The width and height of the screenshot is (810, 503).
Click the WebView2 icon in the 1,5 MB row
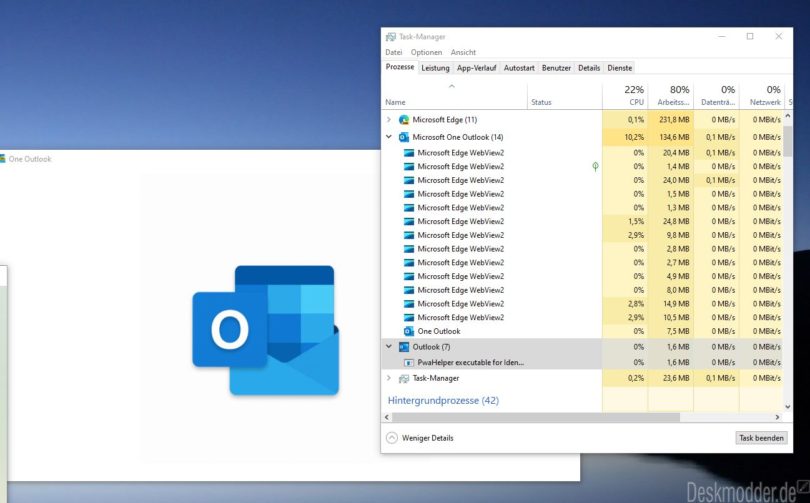point(409,194)
